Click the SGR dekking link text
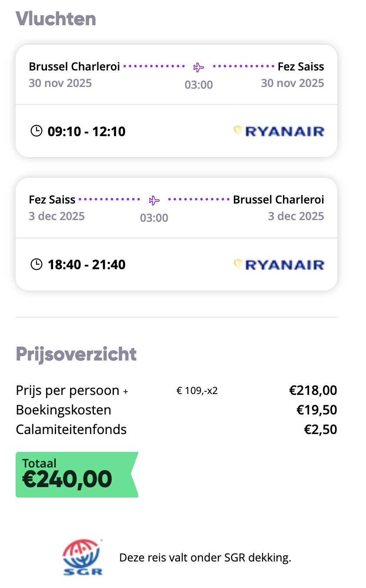 pyautogui.click(x=205, y=557)
